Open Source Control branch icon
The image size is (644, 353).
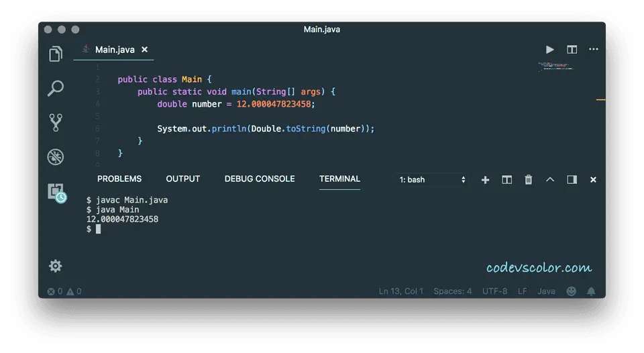56,122
